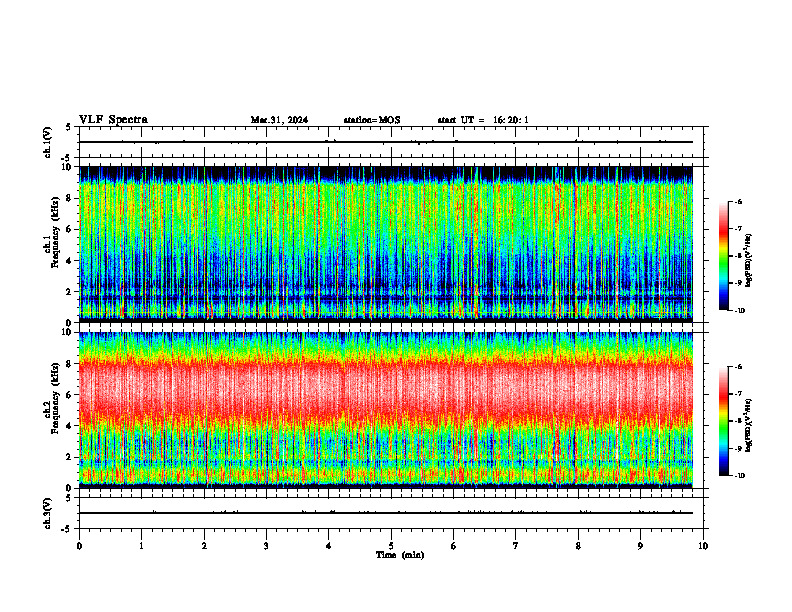Click the ch.2 spectrogram color bar

coord(723,421)
